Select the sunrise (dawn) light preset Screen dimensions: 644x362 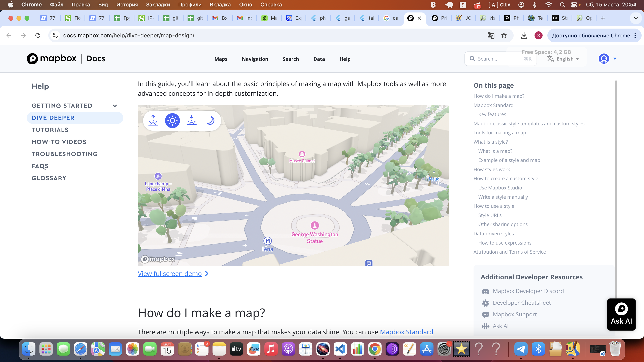(153, 121)
